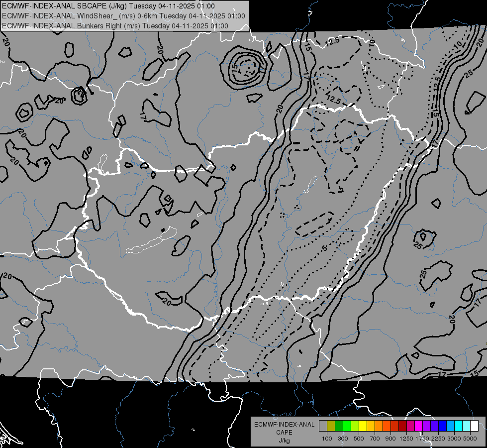Select the bright green legend swatch
Screen dimensions: 487x448
347,426
